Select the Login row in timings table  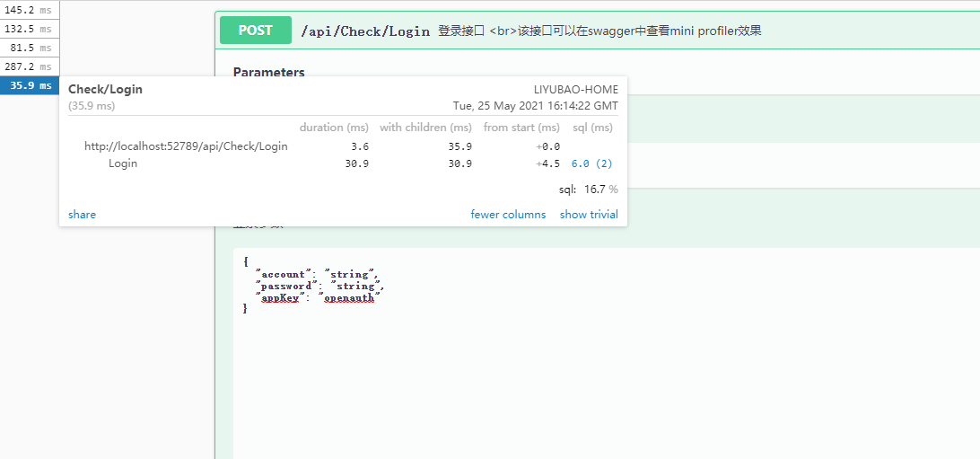coord(123,163)
